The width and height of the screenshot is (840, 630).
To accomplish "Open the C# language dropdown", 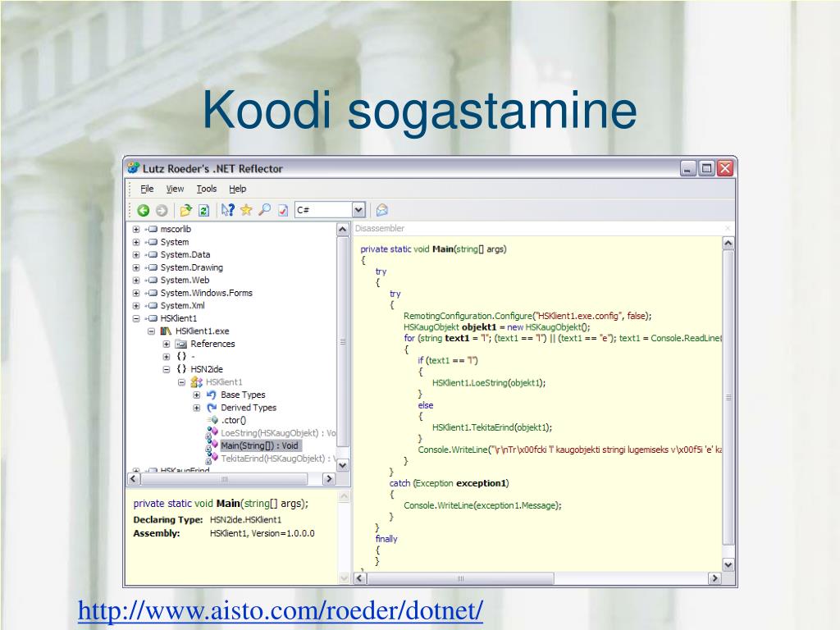I will pyautogui.click(x=358, y=210).
